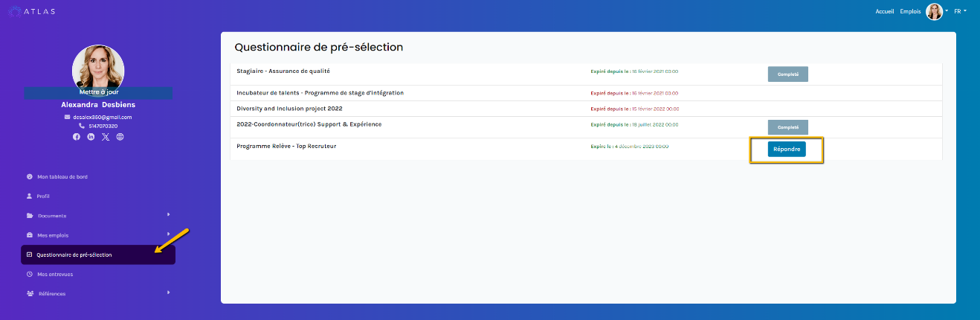Image resolution: width=980 pixels, height=320 pixels.
Task: Click the name Alexandra Desbiens
Action: point(98,105)
